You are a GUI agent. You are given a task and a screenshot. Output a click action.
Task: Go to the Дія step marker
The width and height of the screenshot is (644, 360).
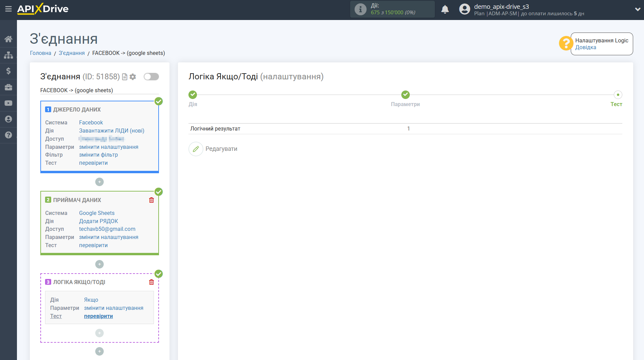pos(193,95)
